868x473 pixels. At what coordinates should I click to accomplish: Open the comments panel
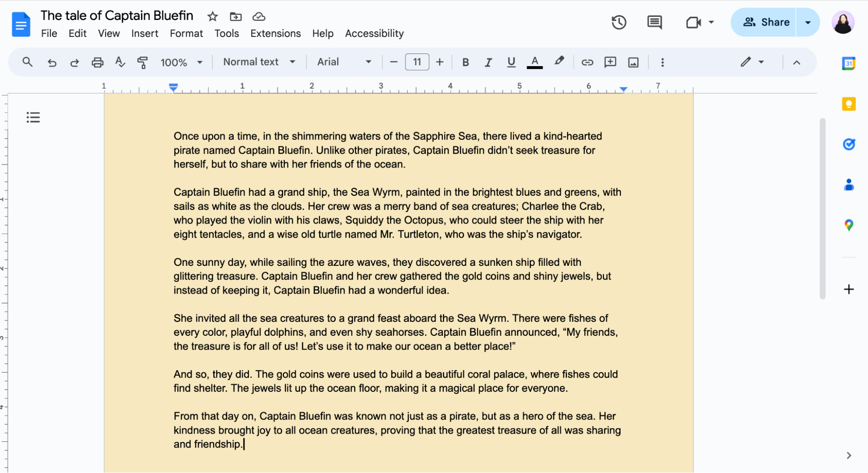654,22
